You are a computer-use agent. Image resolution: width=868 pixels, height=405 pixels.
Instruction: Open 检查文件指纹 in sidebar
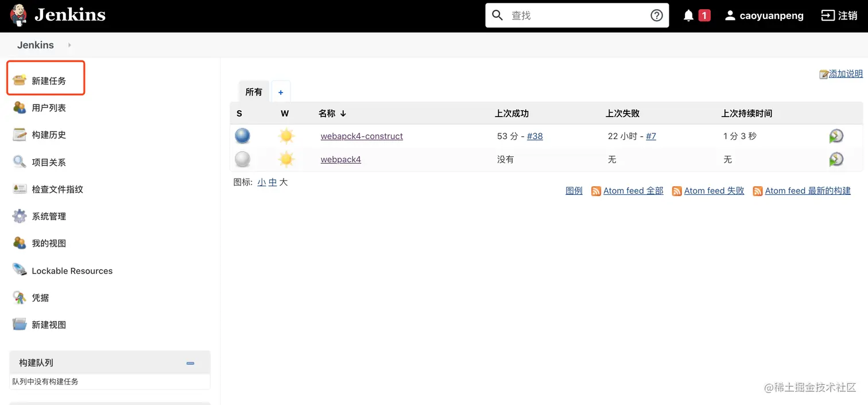pos(57,190)
